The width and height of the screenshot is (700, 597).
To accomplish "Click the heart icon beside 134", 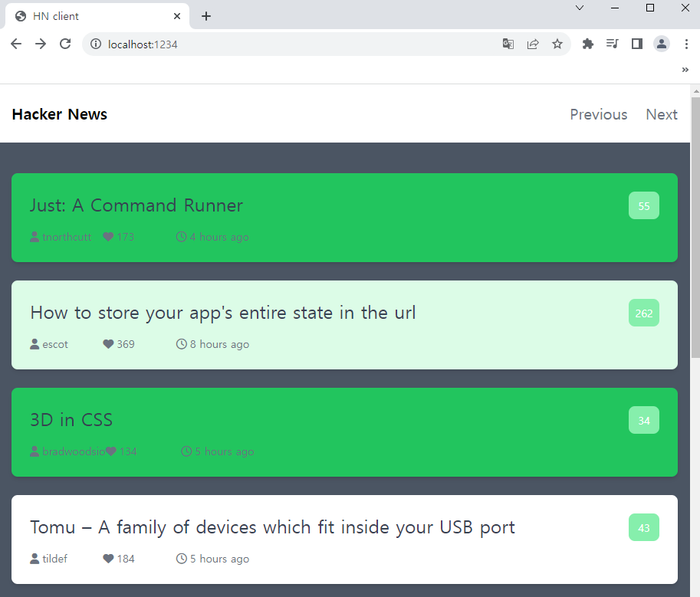I will tap(110, 451).
